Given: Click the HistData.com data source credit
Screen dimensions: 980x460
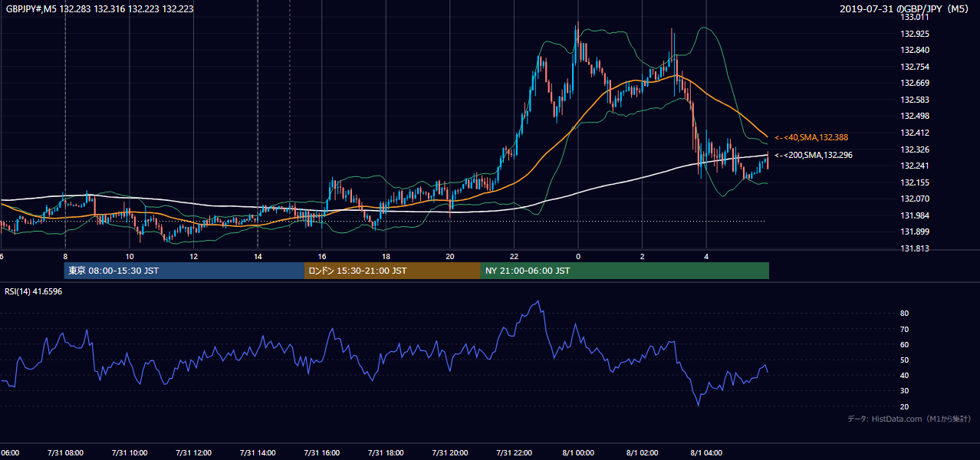Looking at the screenshot, I should pyautogui.click(x=909, y=419).
